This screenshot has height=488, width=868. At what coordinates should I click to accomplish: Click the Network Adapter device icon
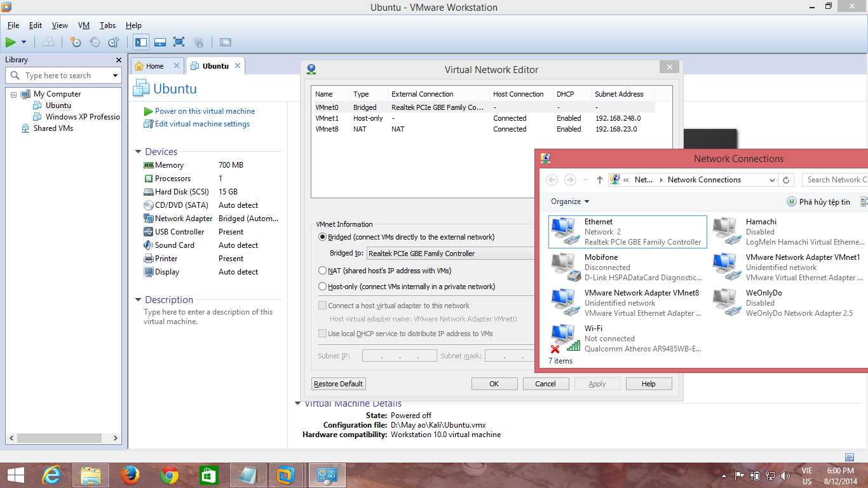click(x=149, y=219)
